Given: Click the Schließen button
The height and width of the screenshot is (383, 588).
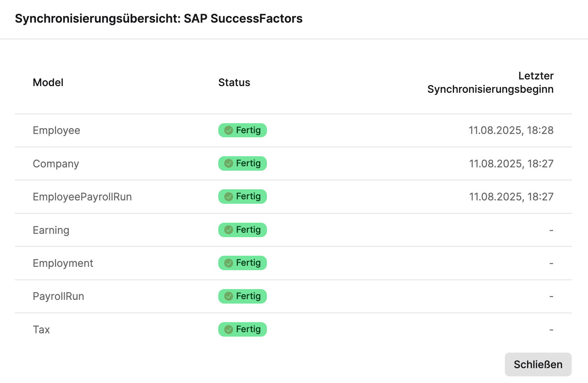Looking at the screenshot, I should (538, 364).
